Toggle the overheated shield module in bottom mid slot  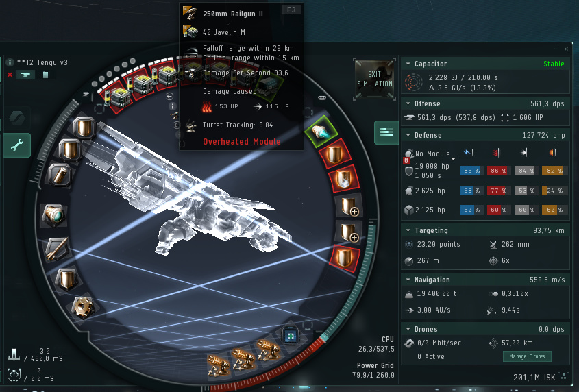[x=344, y=258]
